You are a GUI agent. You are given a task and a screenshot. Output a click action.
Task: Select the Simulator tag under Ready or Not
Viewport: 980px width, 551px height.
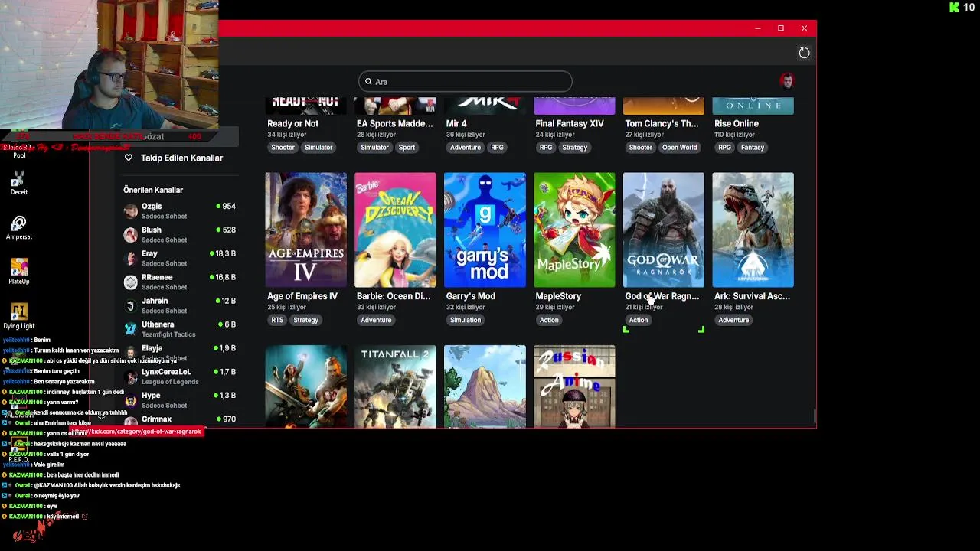pos(318,147)
